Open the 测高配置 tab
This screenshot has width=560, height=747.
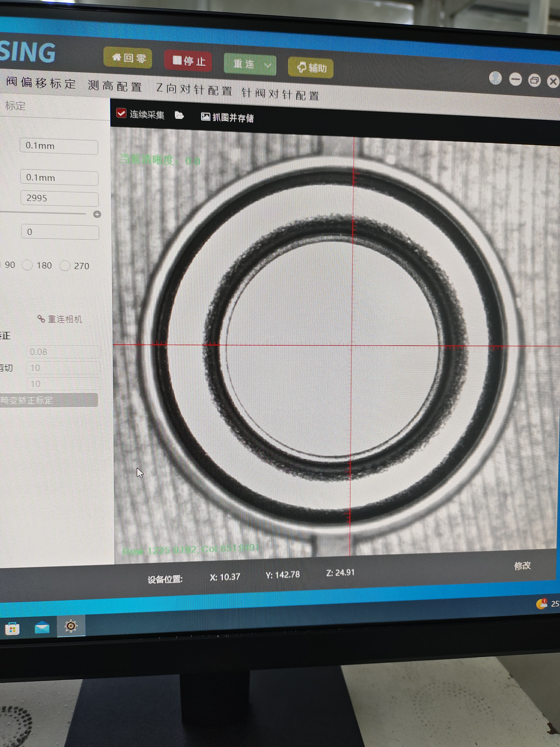click(115, 86)
